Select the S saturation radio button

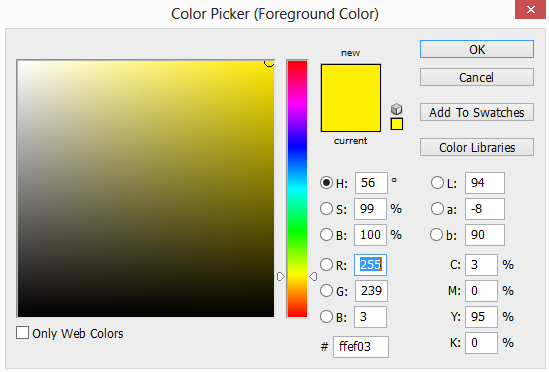326,208
